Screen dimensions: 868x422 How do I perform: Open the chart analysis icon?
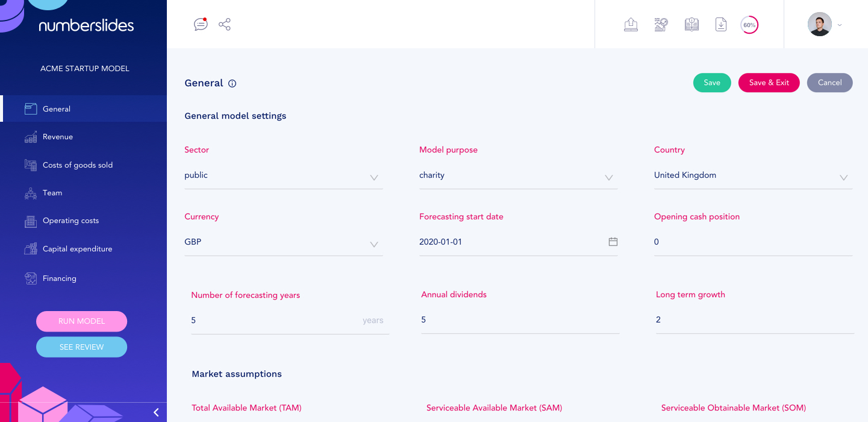click(x=661, y=25)
